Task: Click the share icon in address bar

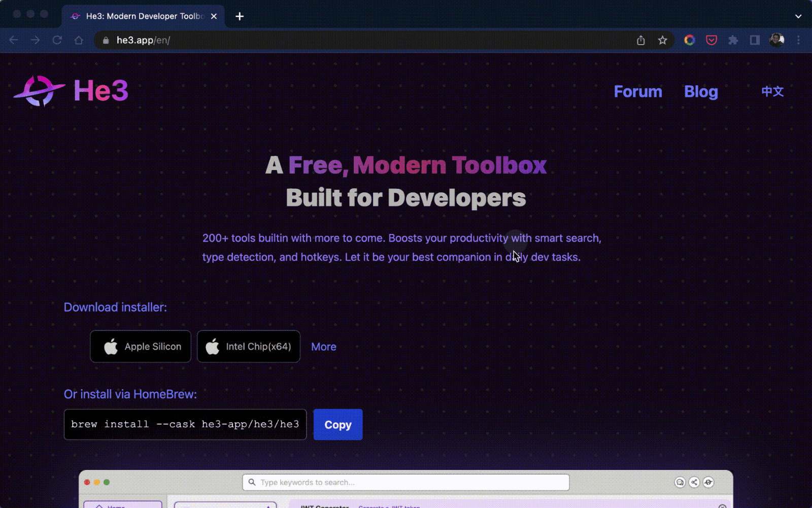Action: [x=640, y=41]
